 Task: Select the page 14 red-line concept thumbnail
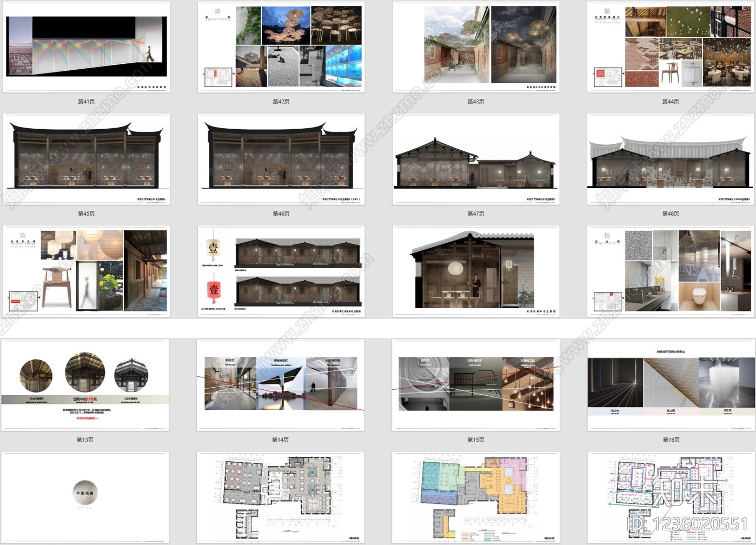pyautogui.click(x=281, y=385)
